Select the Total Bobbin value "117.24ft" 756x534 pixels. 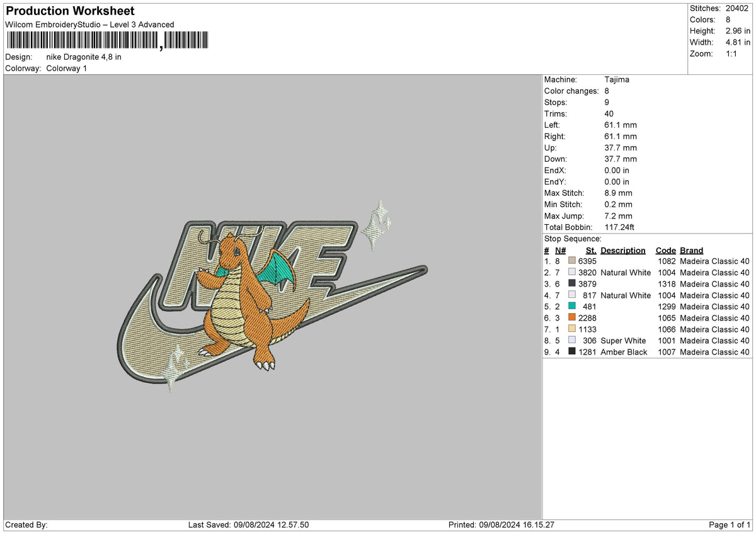tap(620, 227)
